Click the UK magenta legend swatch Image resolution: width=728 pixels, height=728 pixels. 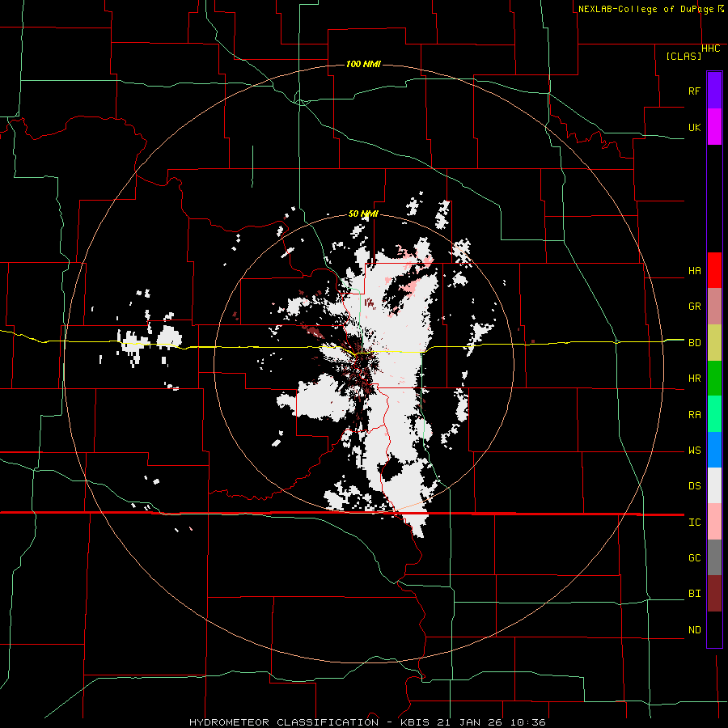click(x=714, y=127)
